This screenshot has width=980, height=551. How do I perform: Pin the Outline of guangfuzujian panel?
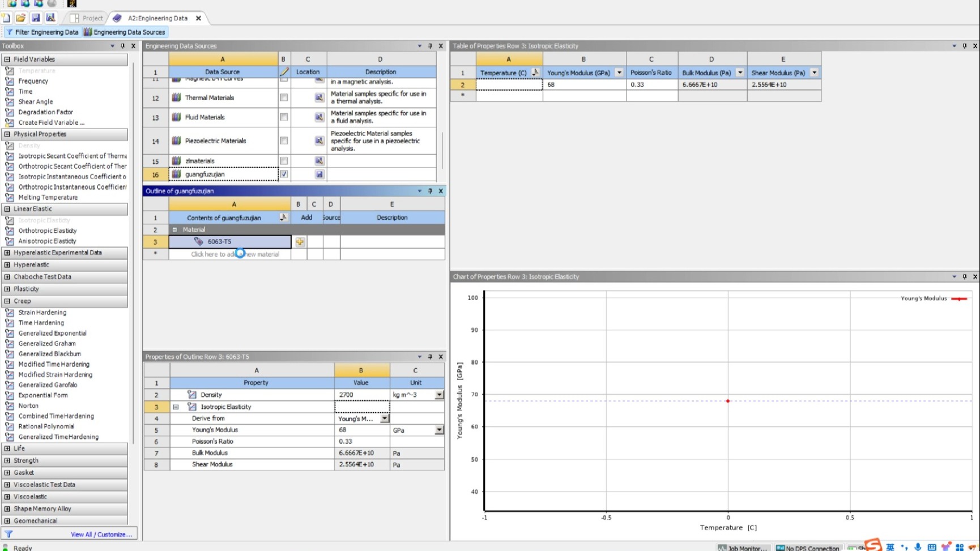point(430,191)
